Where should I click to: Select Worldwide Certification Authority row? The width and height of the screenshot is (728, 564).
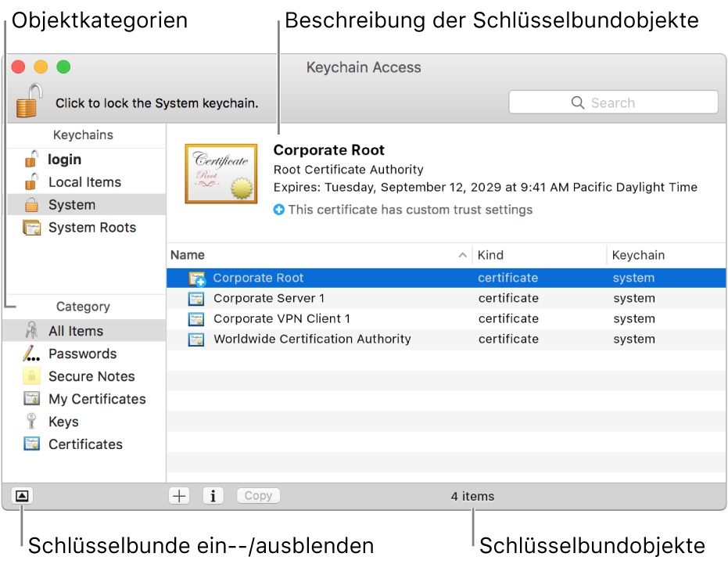[446, 339]
